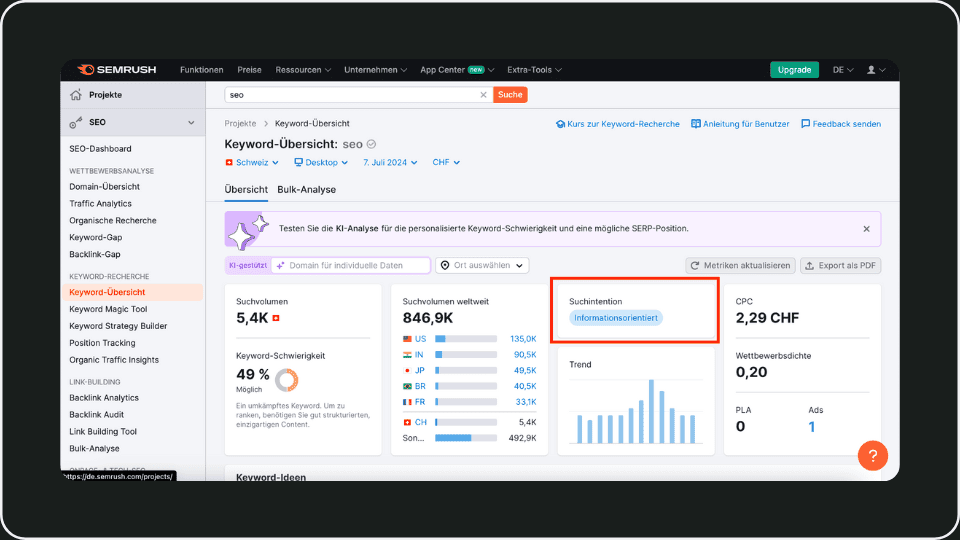Viewport: 960px width, 540px height.
Task: Click the Keyword-Schwierigkeit donut chart
Action: (x=287, y=380)
